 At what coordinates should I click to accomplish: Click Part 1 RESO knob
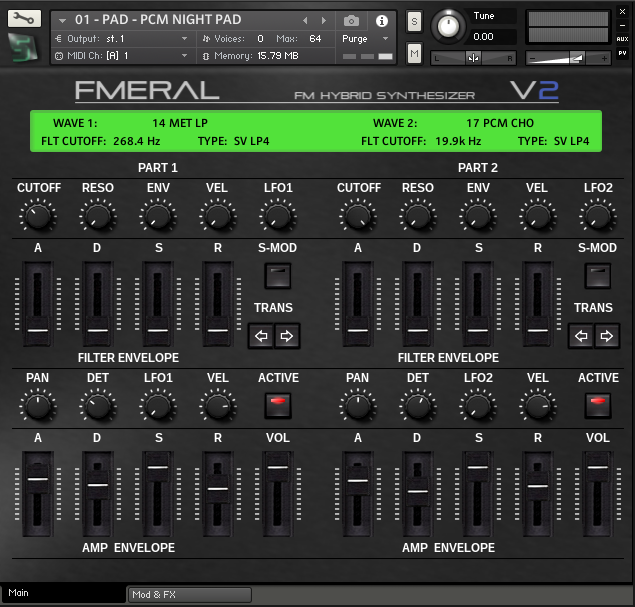(x=98, y=216)
